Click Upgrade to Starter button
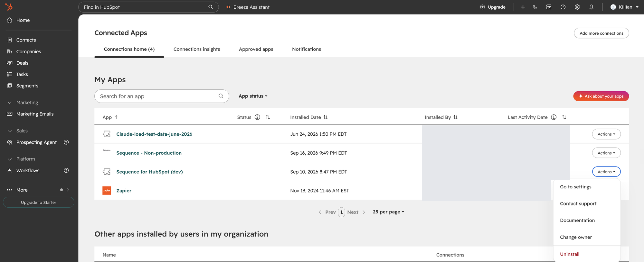 click(39, 202)
